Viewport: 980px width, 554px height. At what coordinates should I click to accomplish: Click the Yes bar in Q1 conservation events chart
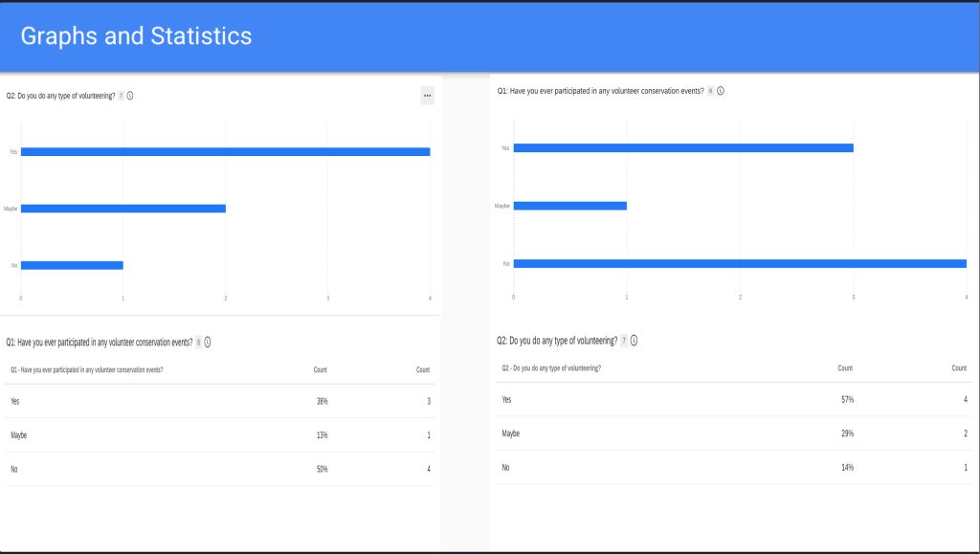[x=682, y=147]
